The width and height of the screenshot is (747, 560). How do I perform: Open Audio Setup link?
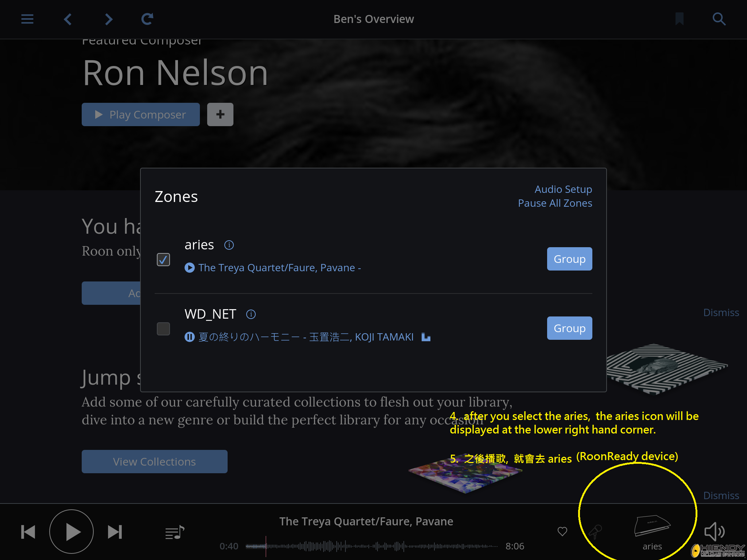coord(563,189)
